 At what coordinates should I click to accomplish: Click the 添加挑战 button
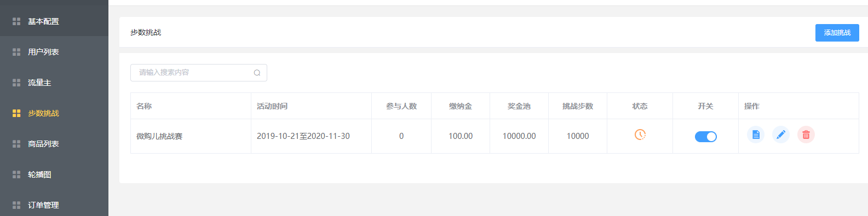pyautogui.click(x=837, y=33)
